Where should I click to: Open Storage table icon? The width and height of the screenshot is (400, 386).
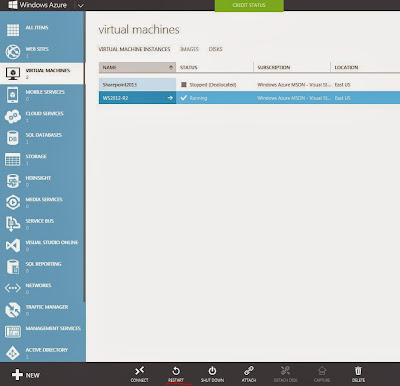13,159
